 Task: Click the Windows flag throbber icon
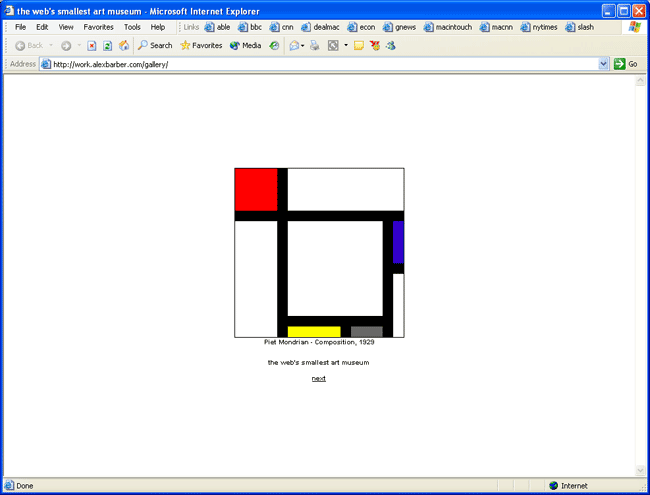[634, 27]
